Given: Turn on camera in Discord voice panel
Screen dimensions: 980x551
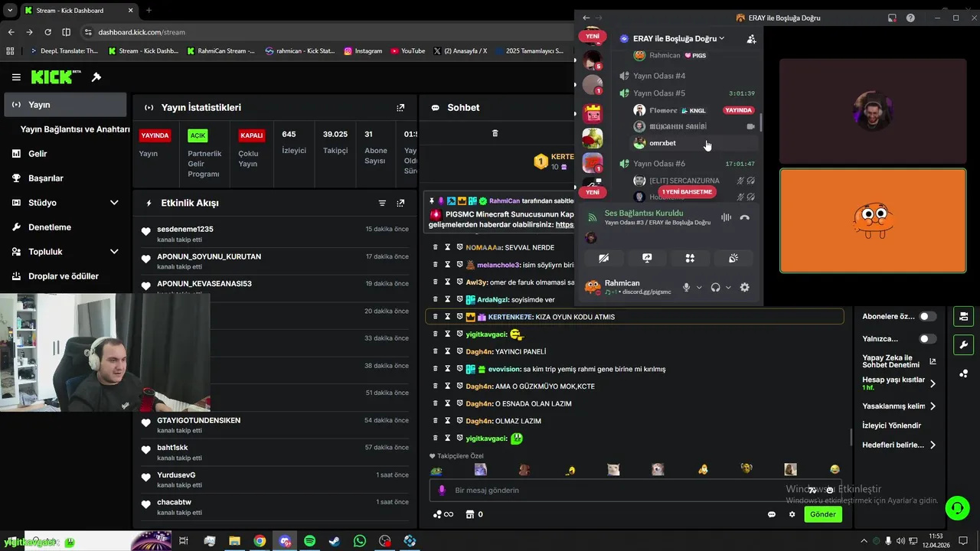Looking at the screenshot, I should coord(603,259).
